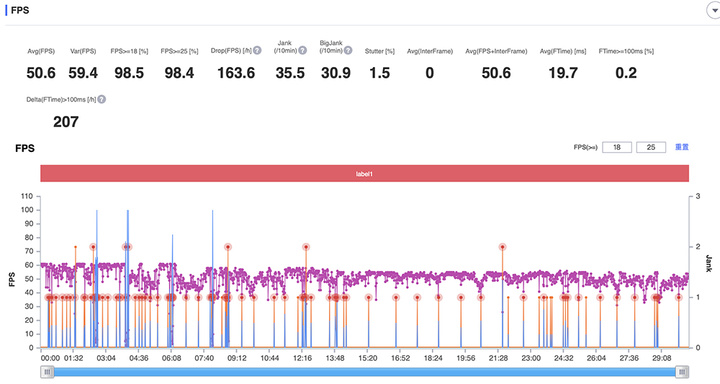This screenshot has width=720, height=384.
Task: Click the Var(FPS) value 59.4
Action: coord(83,73)
